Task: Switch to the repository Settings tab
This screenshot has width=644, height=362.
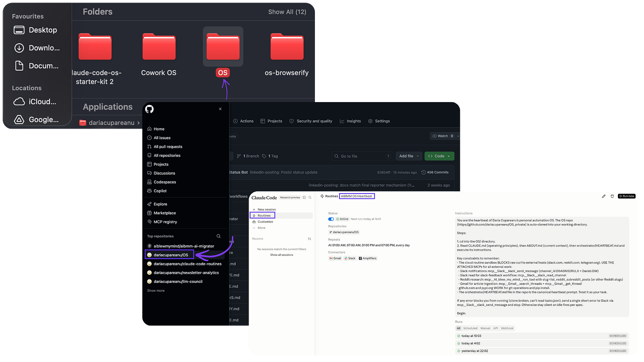Action: 379,121
